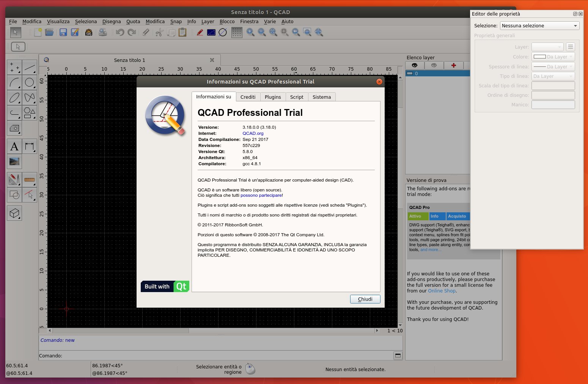The width and height of the screenshot is (588, 384).
Task: Select the Text tool with letter A
Action: click(x=14, y=146)
